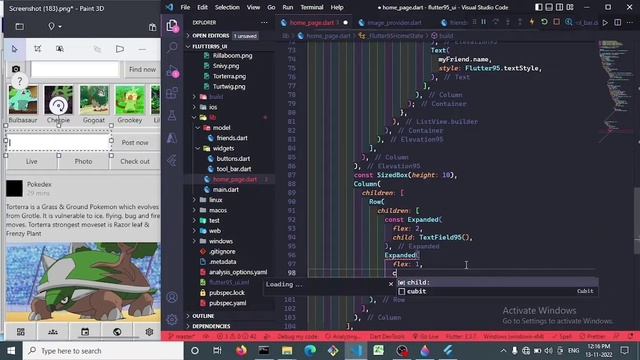Open the Accounts icon in activity bar

[x=172, y=297]
